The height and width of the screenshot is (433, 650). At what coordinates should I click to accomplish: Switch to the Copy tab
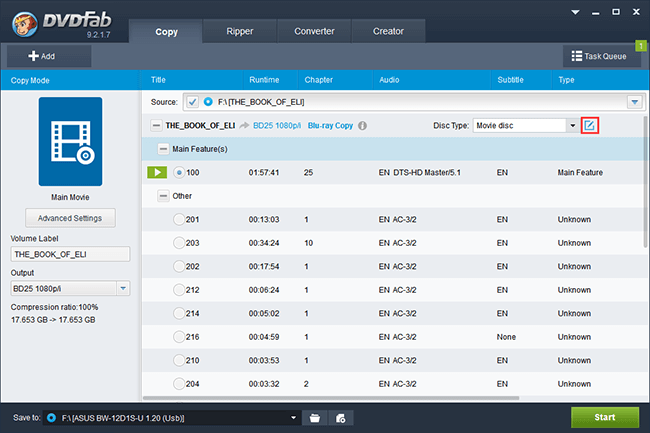click(x=166, y=31)
